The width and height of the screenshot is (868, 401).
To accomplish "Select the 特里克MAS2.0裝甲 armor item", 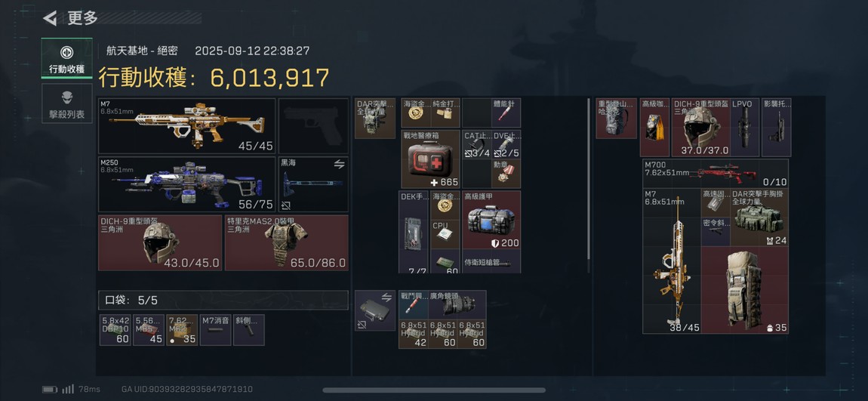I will click(x=286, y=242).
